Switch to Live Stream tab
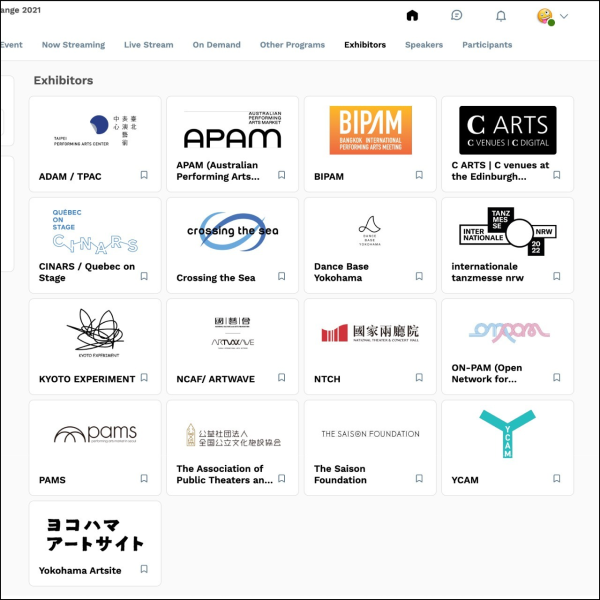This screenshot has width=600, height=600. point(148,45)
